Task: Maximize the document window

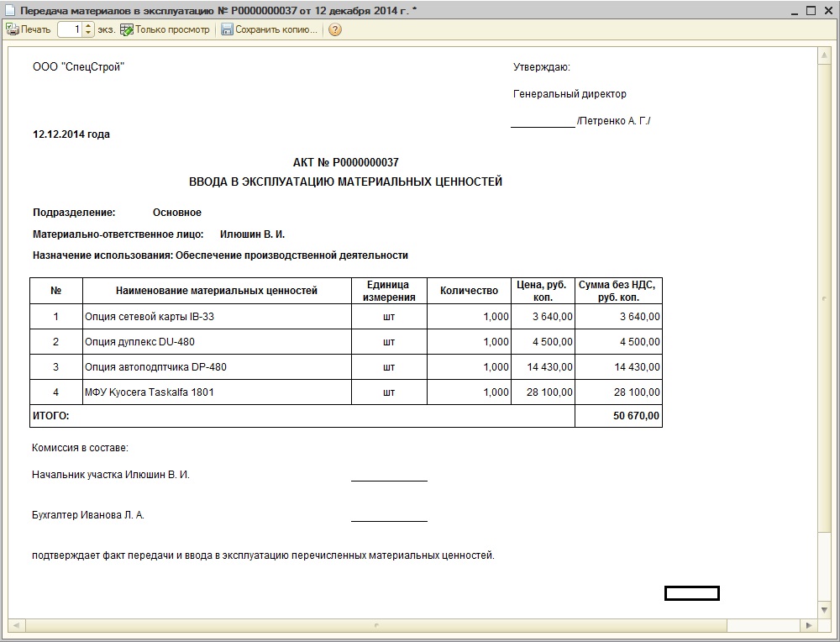Action: pyautogui.click(x=811, y=11)
